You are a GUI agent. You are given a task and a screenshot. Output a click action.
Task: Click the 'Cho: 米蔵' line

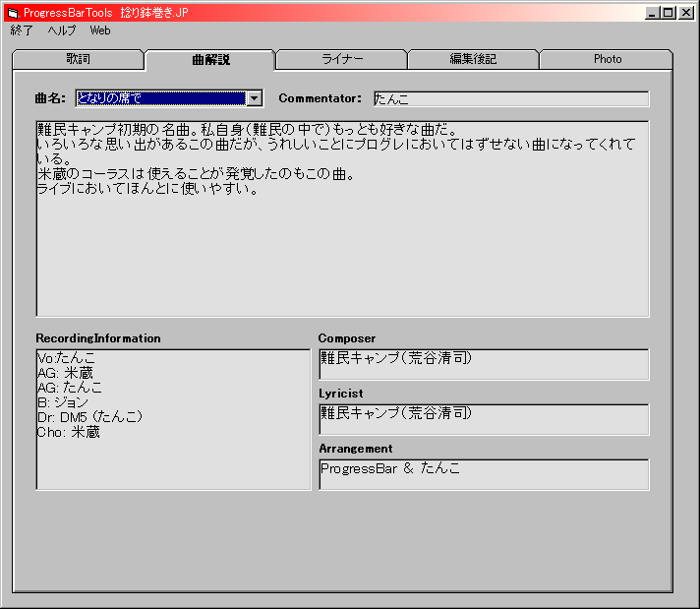(69, 432)
